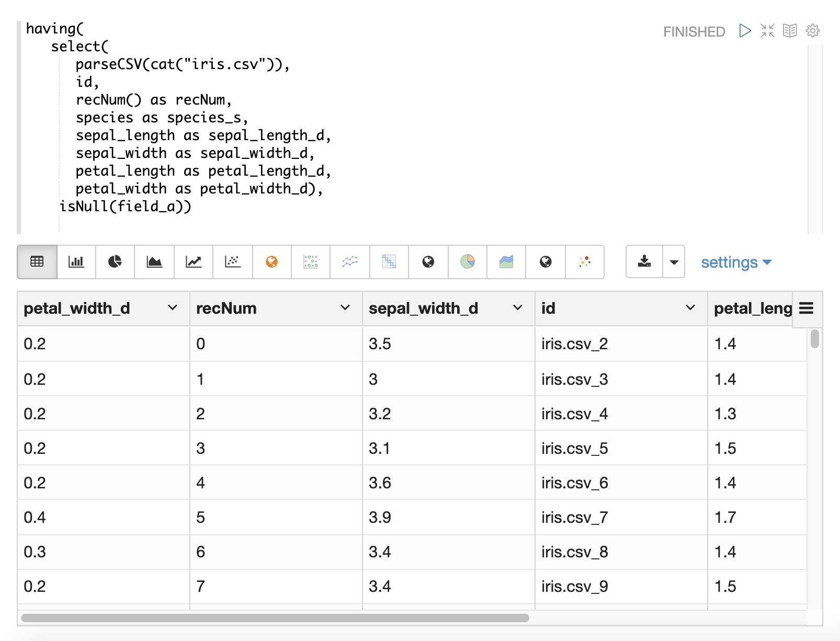
Task: Run the paragraph with the play icon
Action: point(745,31)
